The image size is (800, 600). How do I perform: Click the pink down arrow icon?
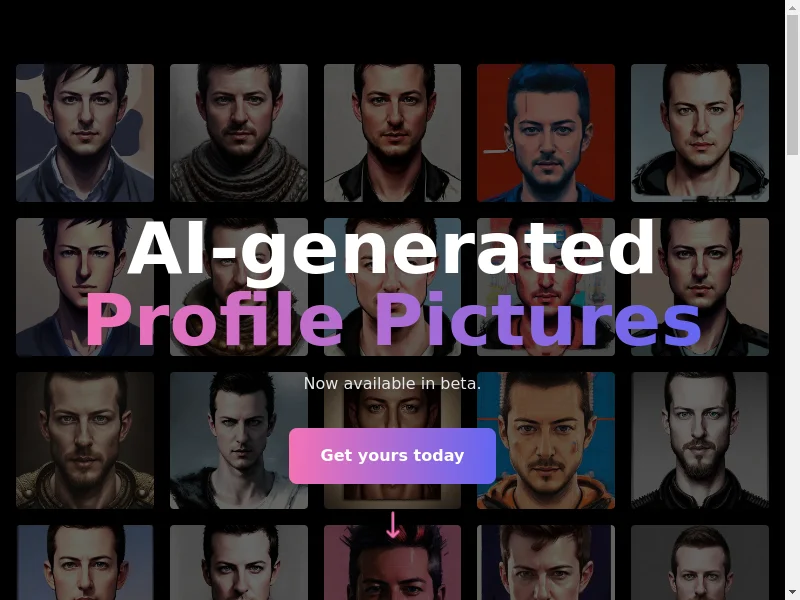click(x=393, y=525)
